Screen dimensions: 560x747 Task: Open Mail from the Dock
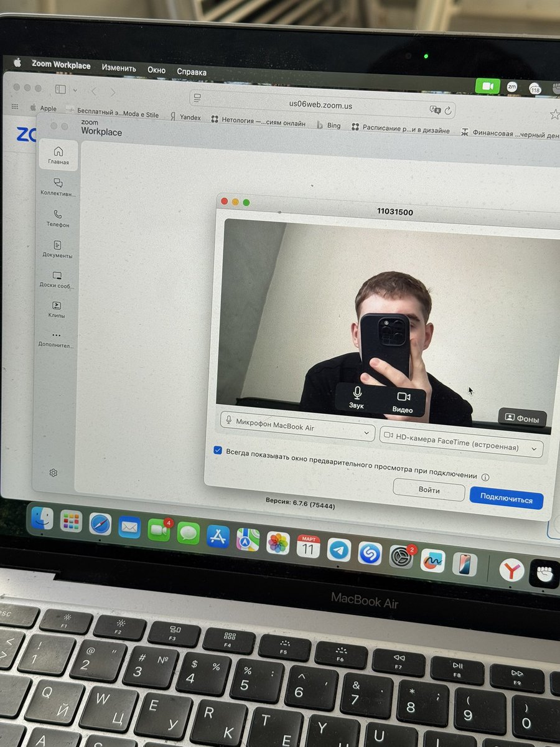pos(129,527)
